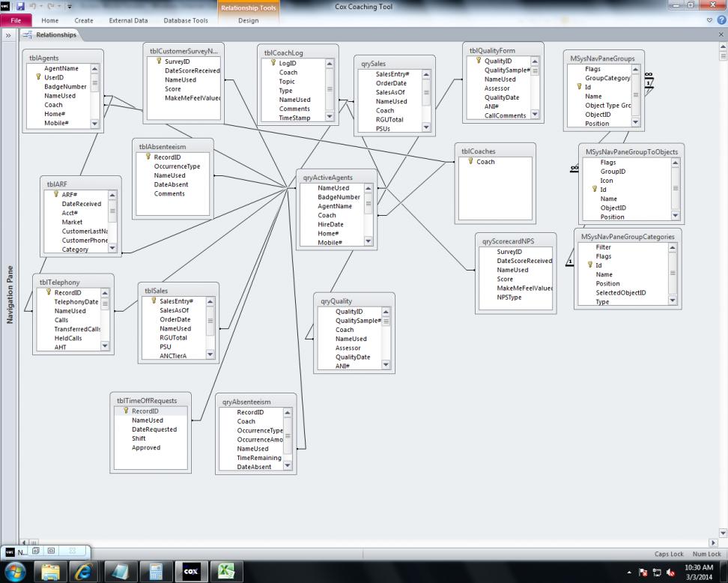This screenshot has height=583, width=728.
Task: Click the tblQualityForm scroll down arrow
Action: coord(535,114)
